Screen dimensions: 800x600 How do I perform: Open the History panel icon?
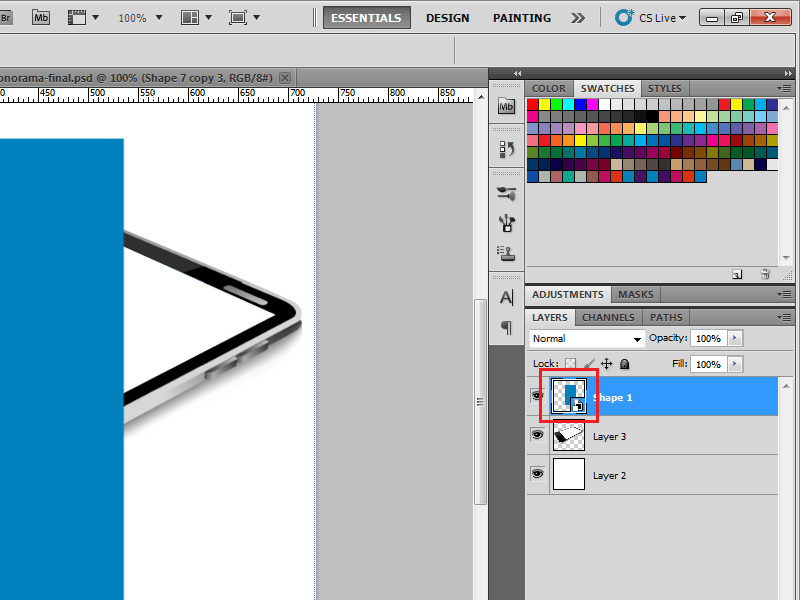(x=506, y=147)
